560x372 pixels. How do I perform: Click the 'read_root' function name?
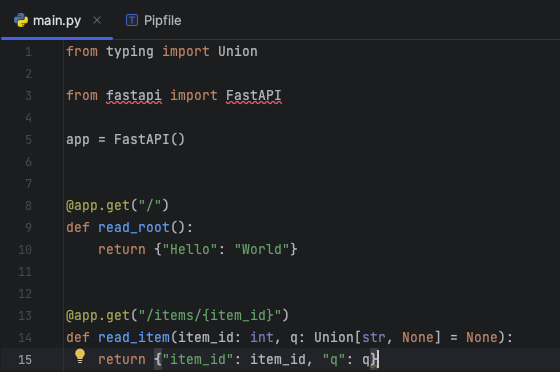point(134,228)
